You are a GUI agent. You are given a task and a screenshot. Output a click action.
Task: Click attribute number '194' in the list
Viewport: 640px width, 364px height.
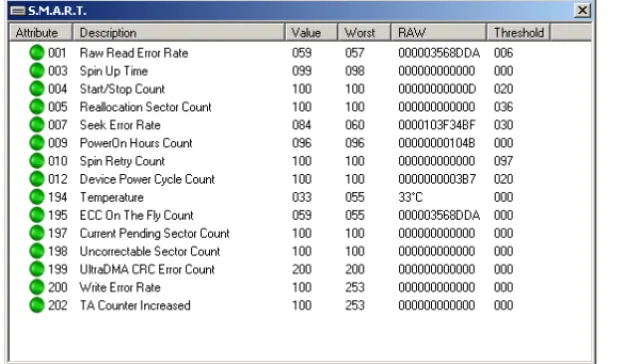tap(58, 197)
